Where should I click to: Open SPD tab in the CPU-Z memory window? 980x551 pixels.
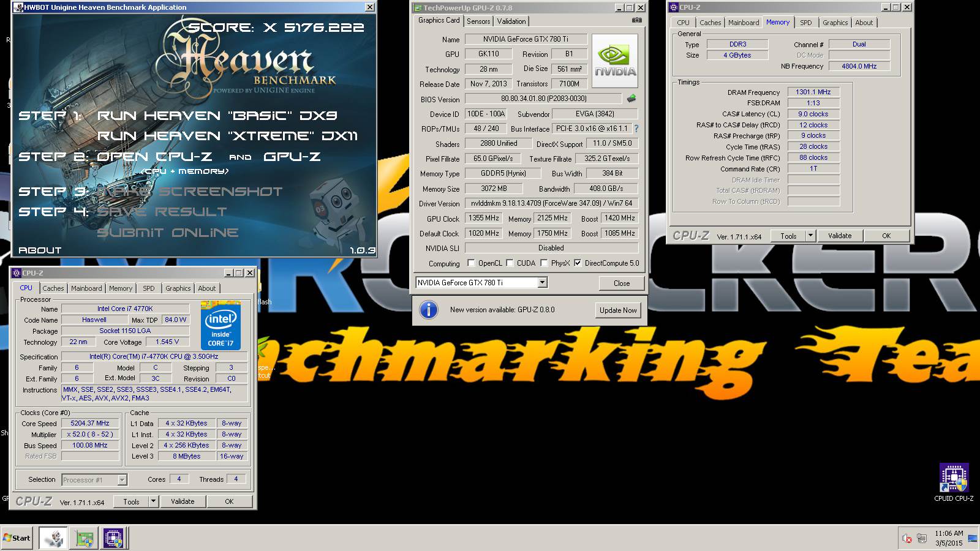[806, 23]
